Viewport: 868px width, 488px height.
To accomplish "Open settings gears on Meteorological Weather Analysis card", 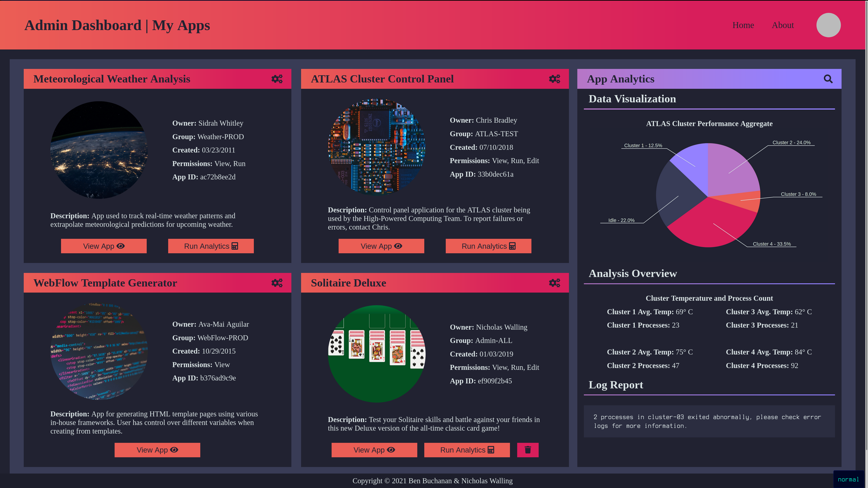I will [x=277, y=79].
